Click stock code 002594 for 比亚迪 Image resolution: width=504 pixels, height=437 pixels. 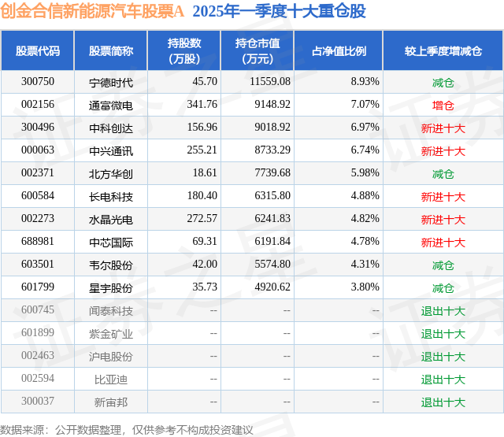(x=38, y=378)
